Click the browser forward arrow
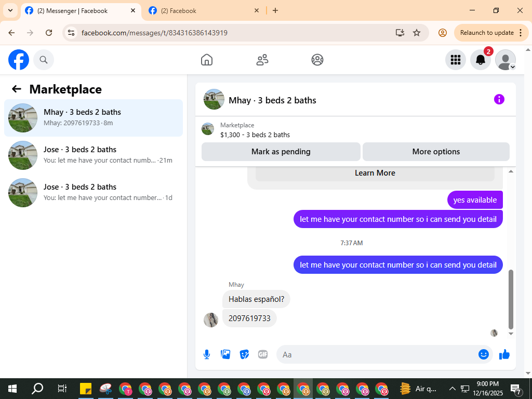The width and height of the screenshot is (532, 399). click(30, 33)
